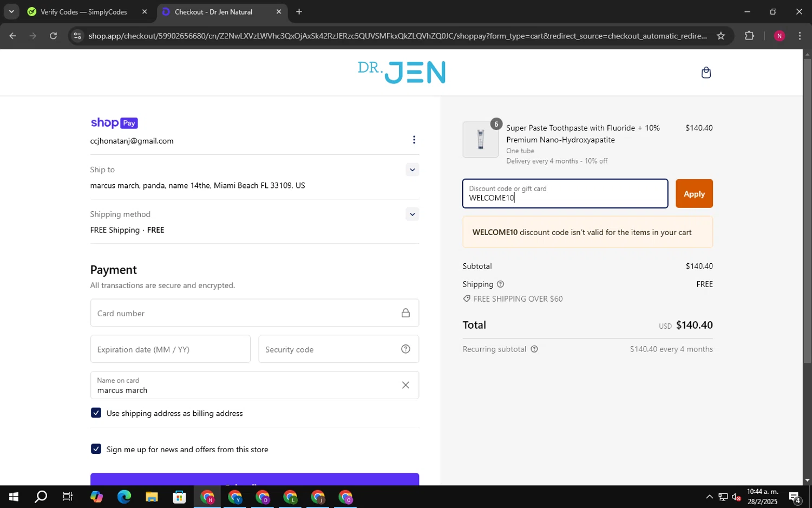The height and width of the screenshot is (508, 812).
Task: Open the tab search dropdown
Action: pos(11,11)
